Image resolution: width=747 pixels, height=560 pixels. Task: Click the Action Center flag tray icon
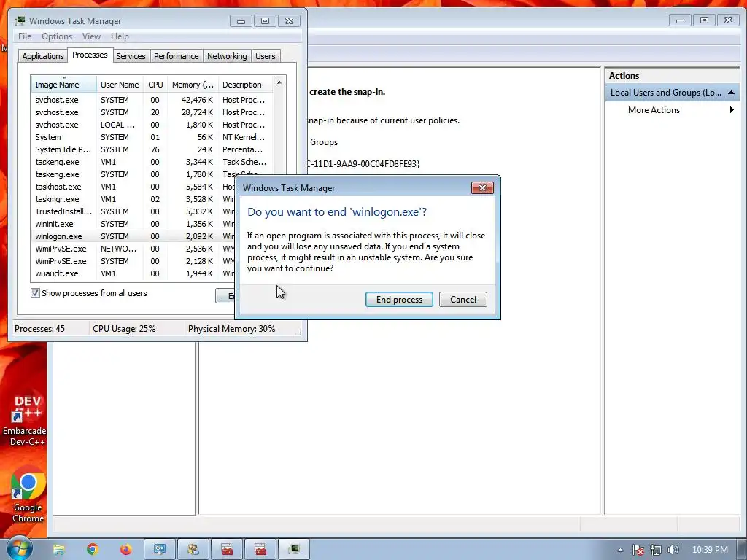[x=638, y=550]
